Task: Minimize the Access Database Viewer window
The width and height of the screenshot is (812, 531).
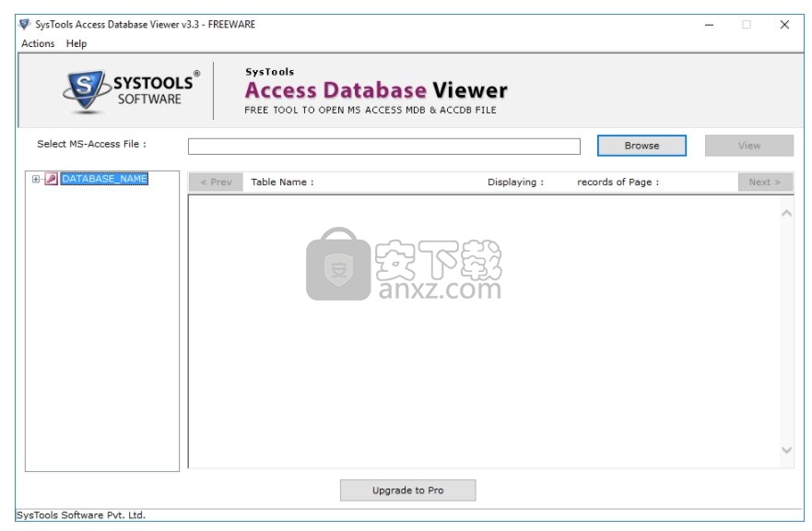Action: point(709,24)
